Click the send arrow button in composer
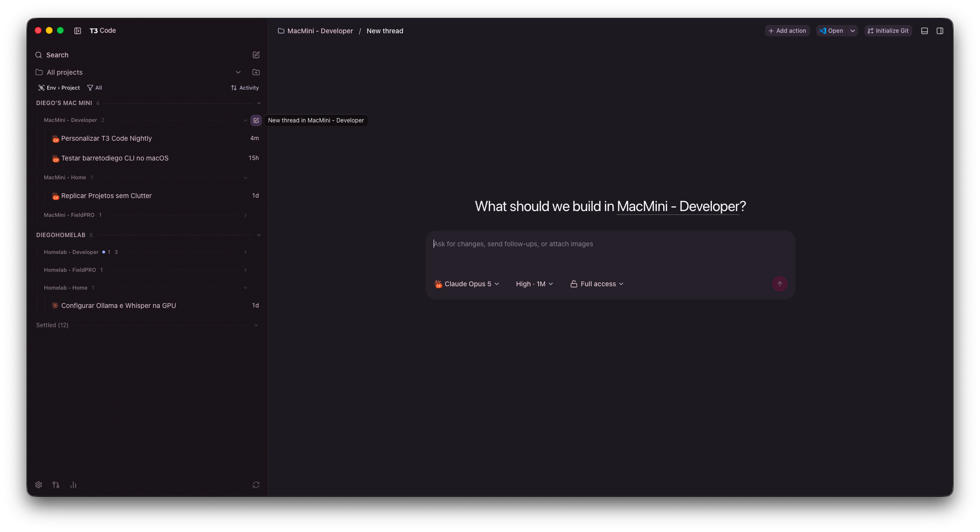 [x=779, y=284]
